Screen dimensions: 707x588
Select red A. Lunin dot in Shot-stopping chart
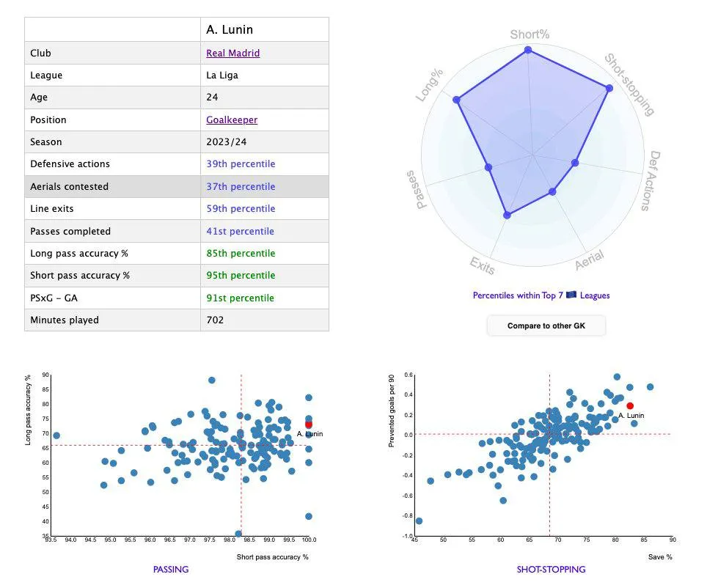(x=630, y=405)
